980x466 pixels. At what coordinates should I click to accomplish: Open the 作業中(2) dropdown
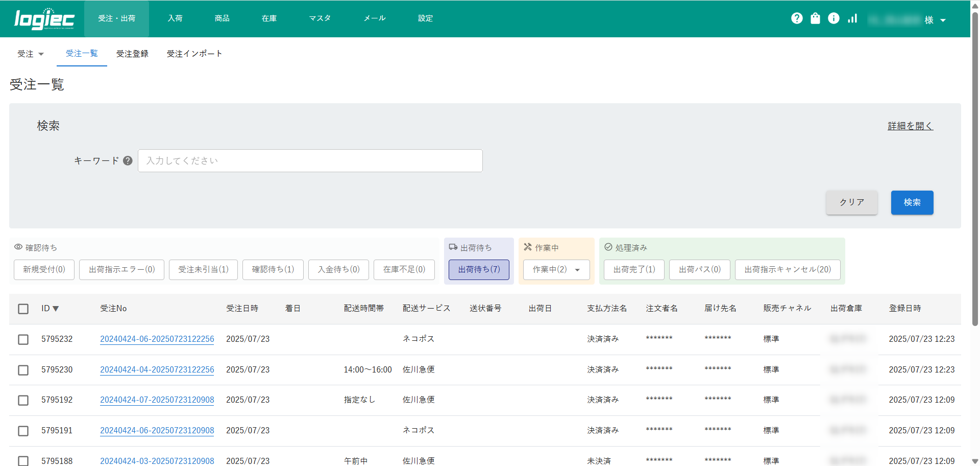(556, 269)
